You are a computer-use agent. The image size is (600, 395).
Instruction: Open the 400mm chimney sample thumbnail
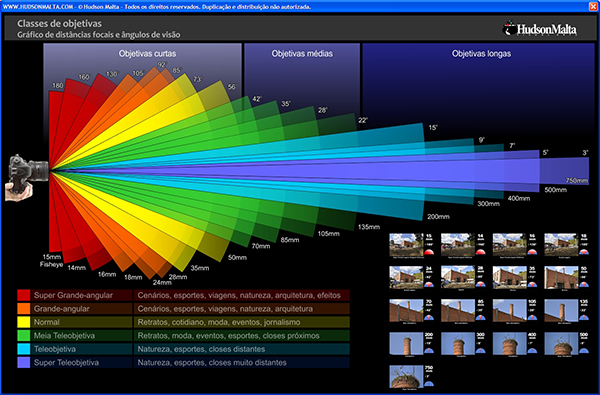click(x=509, y=343)
